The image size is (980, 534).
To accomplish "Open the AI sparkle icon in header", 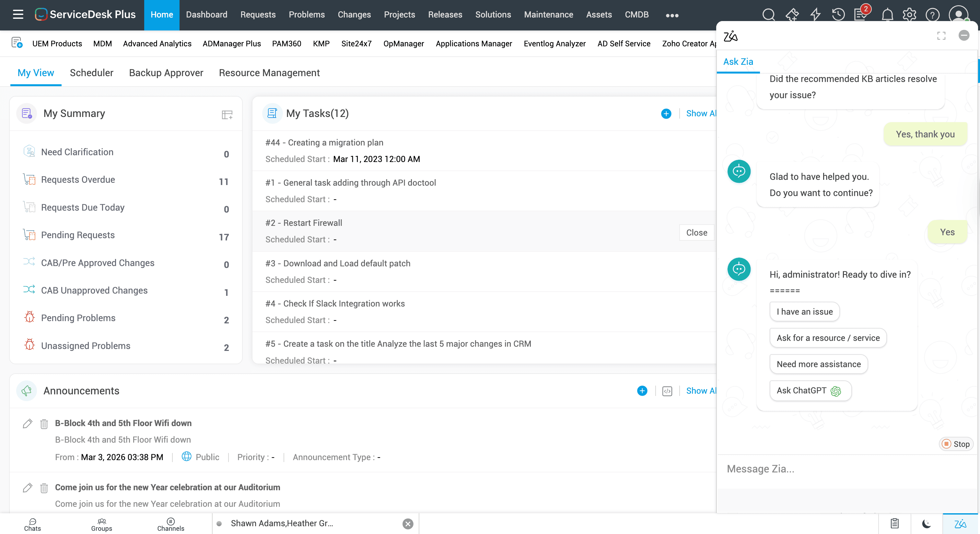I will point(792,15).
